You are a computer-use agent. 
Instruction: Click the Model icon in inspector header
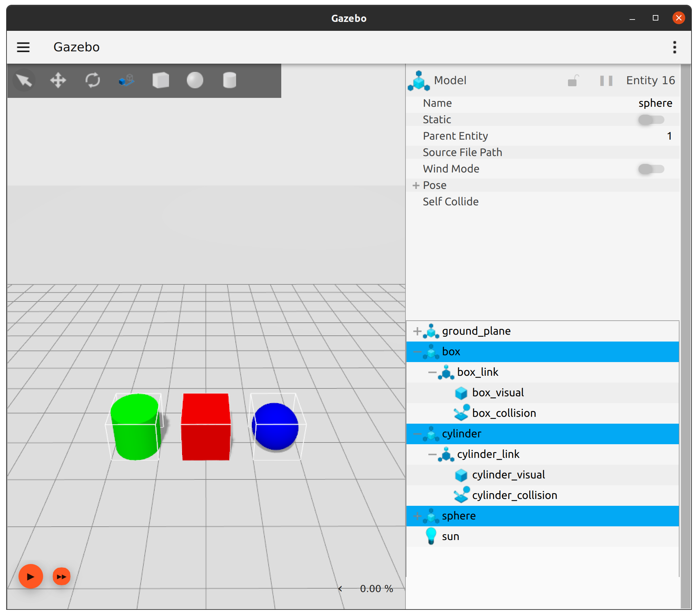coord(418,81)
